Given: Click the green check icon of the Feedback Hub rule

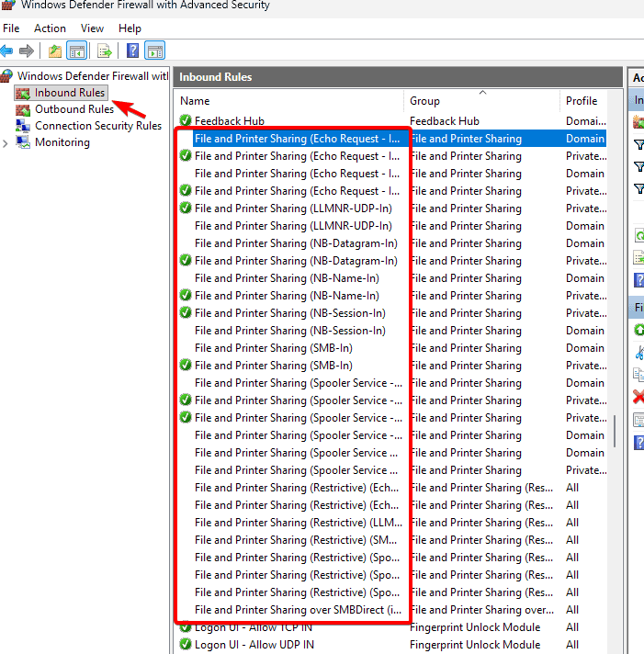Looking at the screenshot, I should click(186, 121).
